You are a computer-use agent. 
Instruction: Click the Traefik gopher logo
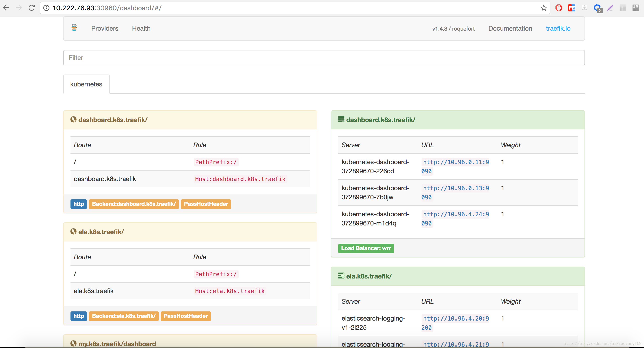coord(74,27)
